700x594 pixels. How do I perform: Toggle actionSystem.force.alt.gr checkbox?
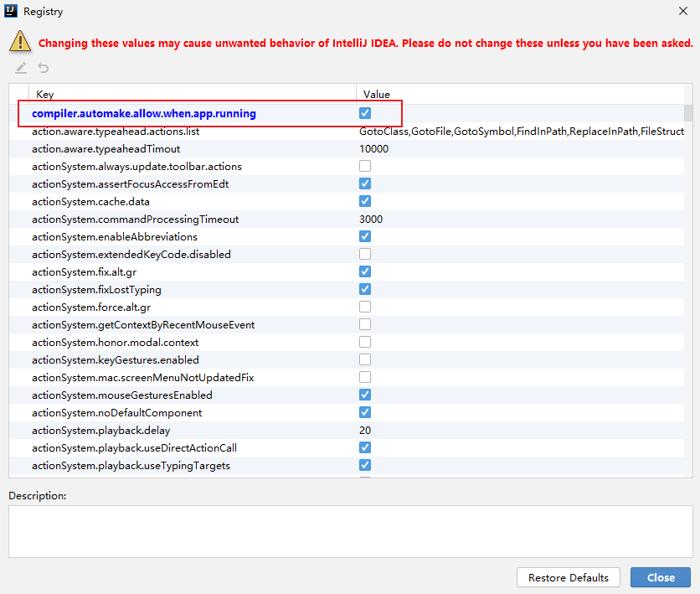point(365,307)
